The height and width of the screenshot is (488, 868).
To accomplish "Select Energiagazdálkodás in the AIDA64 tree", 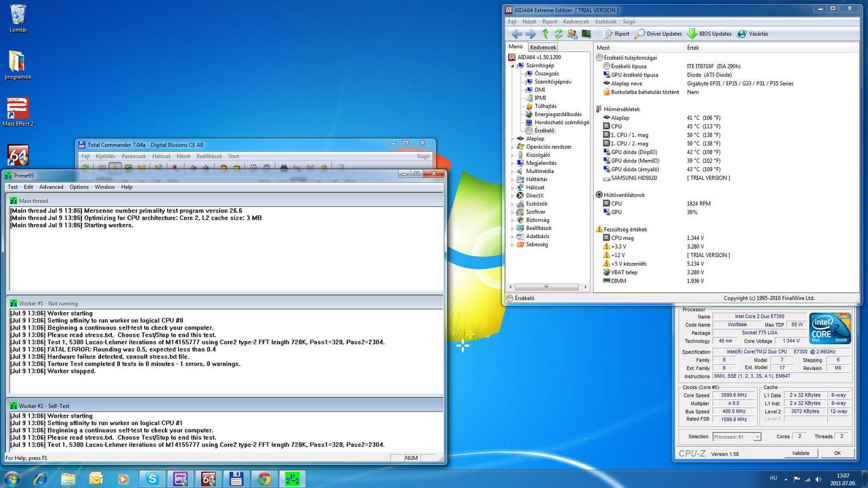I will (x=558, y=114).
